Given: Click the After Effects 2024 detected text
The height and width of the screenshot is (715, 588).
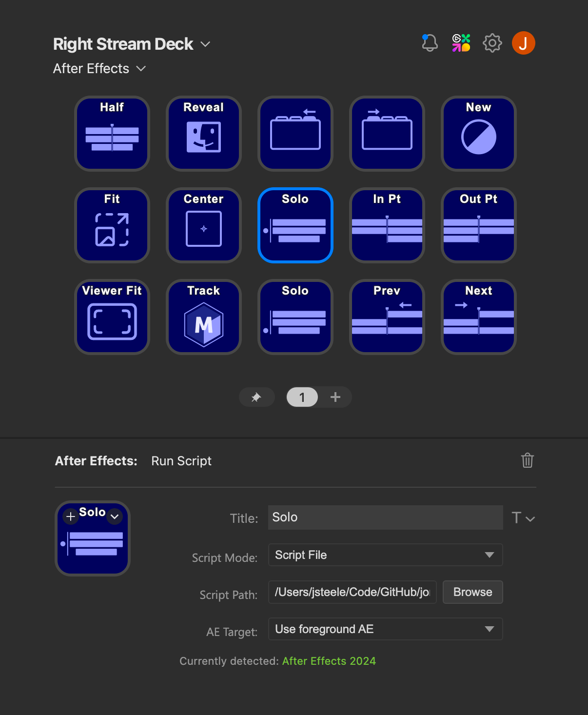Looking at the screenshot, I should [329, 661].
